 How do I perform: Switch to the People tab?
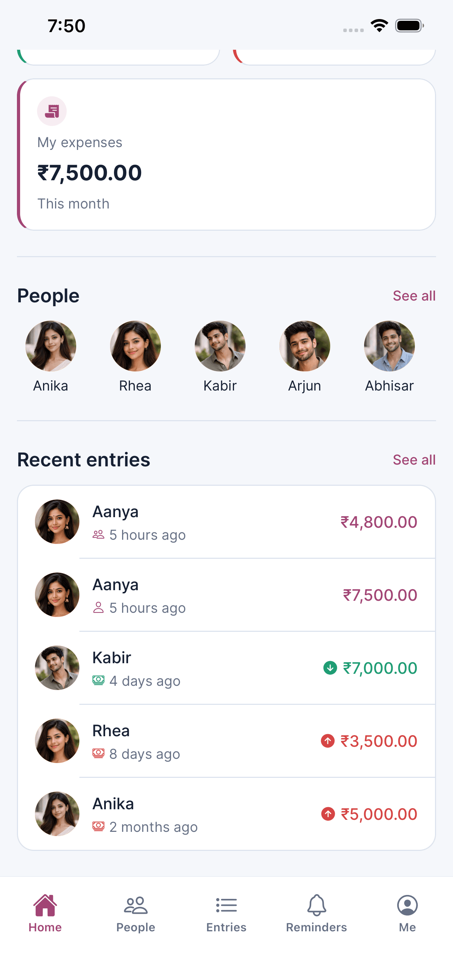(136, 913)
